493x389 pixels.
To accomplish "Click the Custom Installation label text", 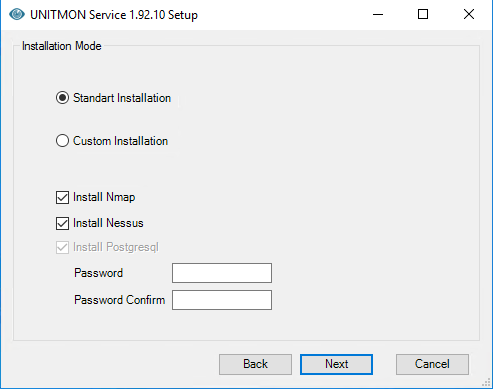I will pyautogui.click(x=120, y=141).
